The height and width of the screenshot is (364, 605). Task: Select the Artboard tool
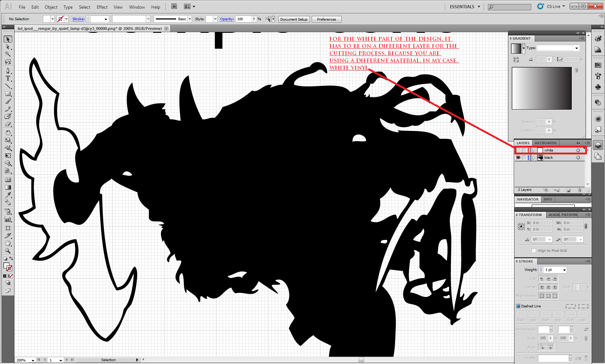[8, 228]
